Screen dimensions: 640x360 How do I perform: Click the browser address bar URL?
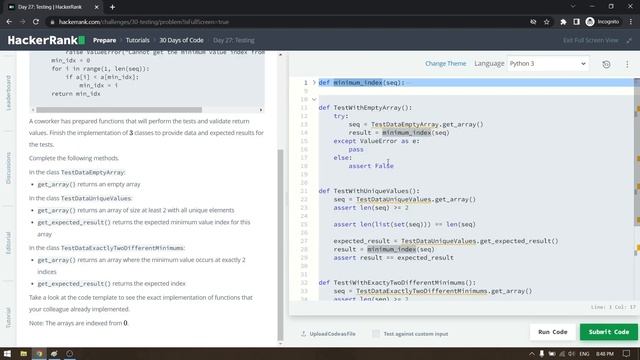click(144, 22)
